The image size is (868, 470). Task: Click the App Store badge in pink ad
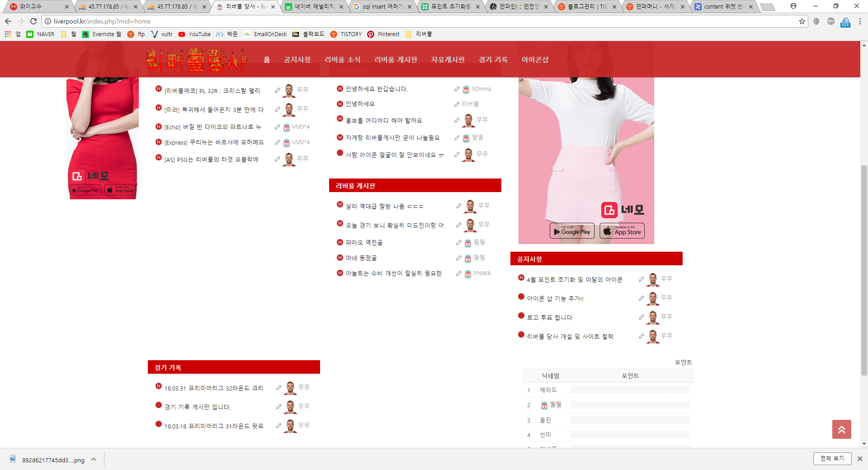pyautogui.click(x=622, y=231)
